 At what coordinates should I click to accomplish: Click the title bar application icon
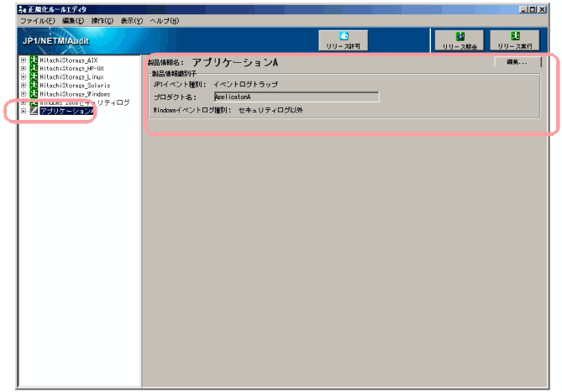point(22,10)
